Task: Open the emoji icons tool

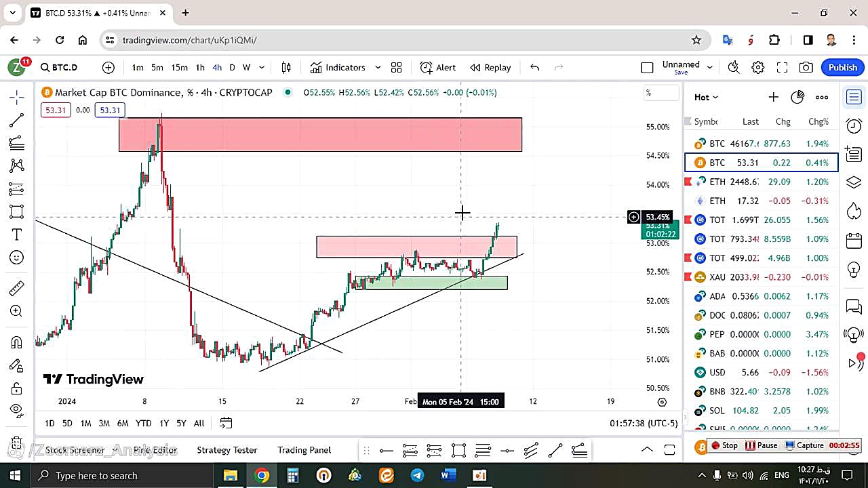Action: coord(17,258)
